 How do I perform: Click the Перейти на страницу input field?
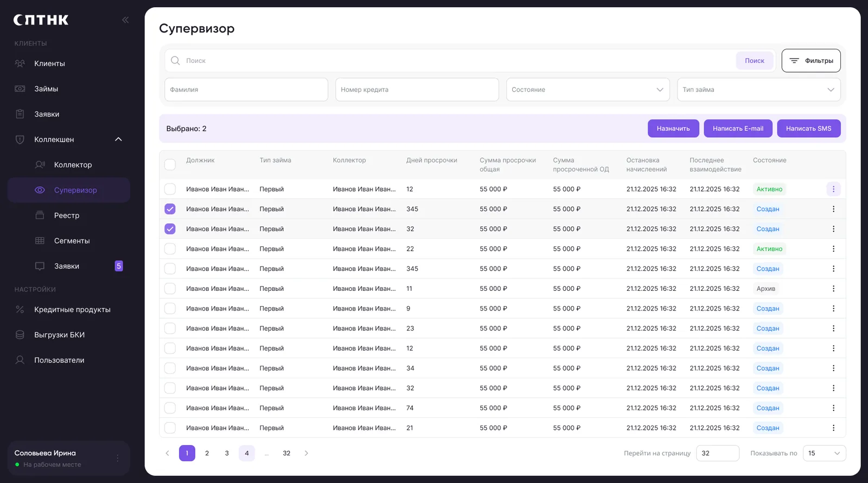click(718, 453)
